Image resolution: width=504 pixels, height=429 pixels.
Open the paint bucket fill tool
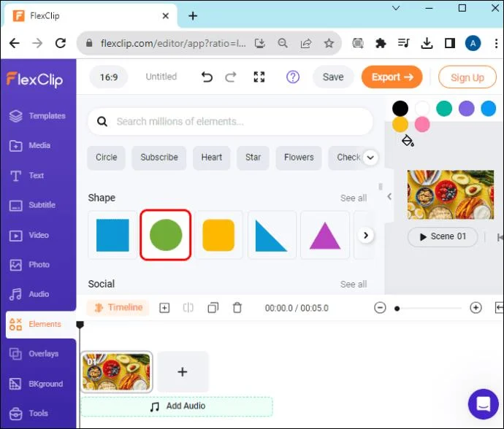tap(408, 141)
